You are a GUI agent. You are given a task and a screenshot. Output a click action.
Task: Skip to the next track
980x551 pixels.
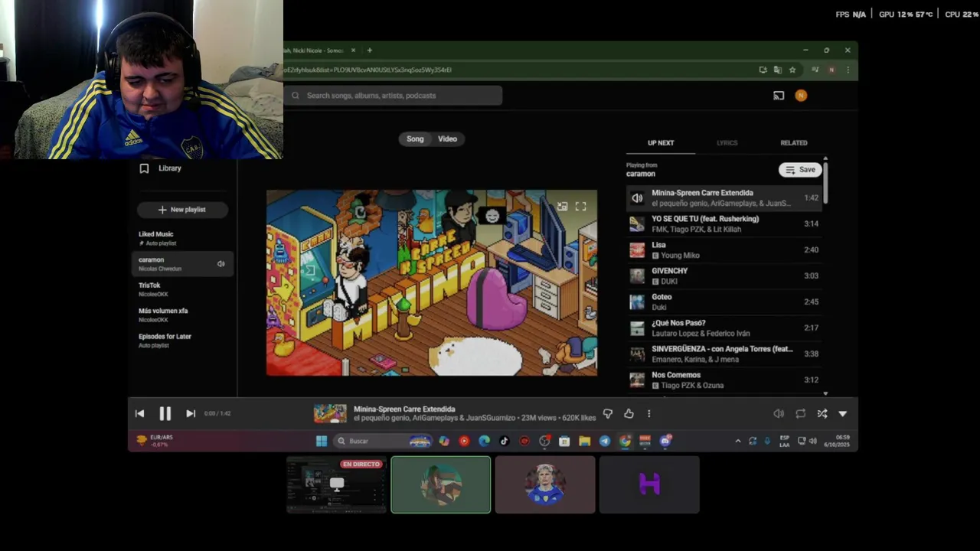click(191, 414)
